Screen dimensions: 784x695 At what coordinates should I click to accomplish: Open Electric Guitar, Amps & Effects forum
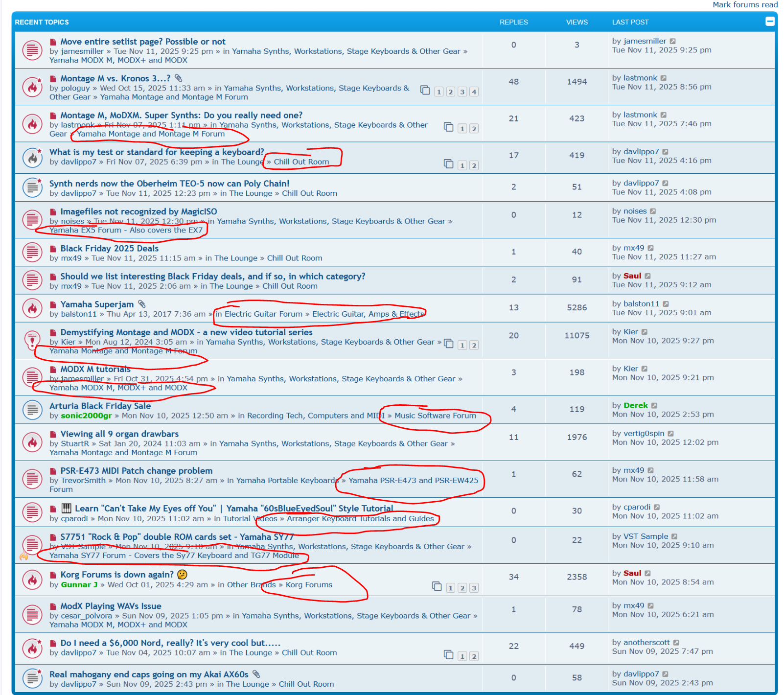368,314
